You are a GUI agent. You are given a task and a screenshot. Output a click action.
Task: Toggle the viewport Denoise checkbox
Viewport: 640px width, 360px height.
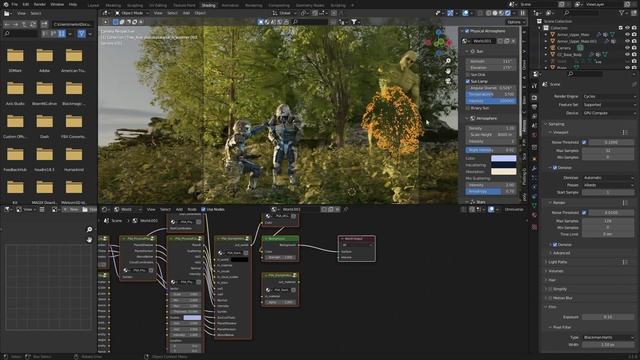click(555, 168)
